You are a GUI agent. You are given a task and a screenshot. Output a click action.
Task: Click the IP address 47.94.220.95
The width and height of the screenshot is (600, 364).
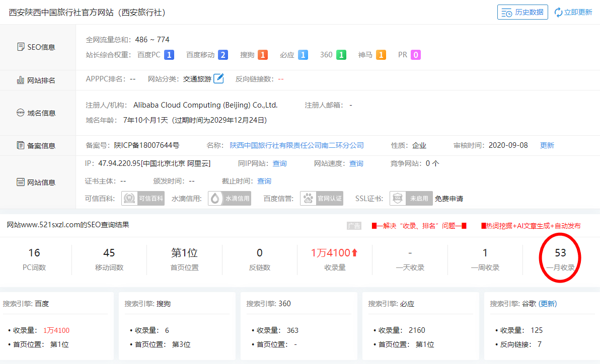119,163
